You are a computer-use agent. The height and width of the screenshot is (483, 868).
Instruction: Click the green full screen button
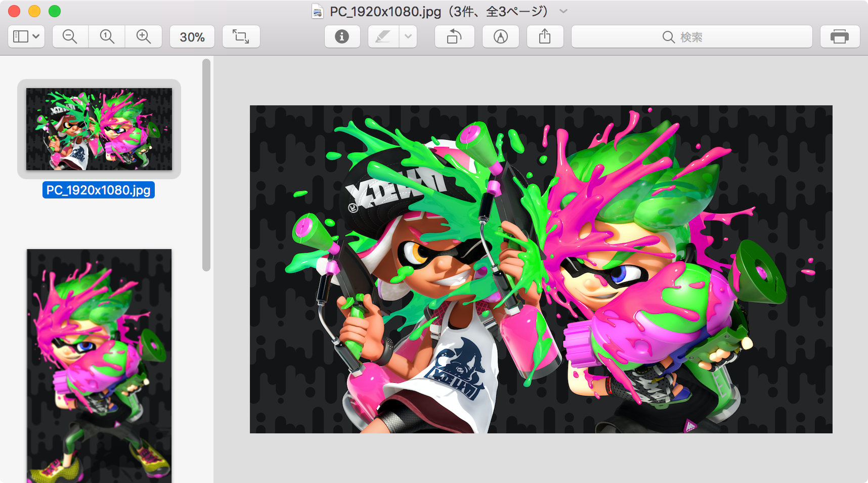coord(55,11)
